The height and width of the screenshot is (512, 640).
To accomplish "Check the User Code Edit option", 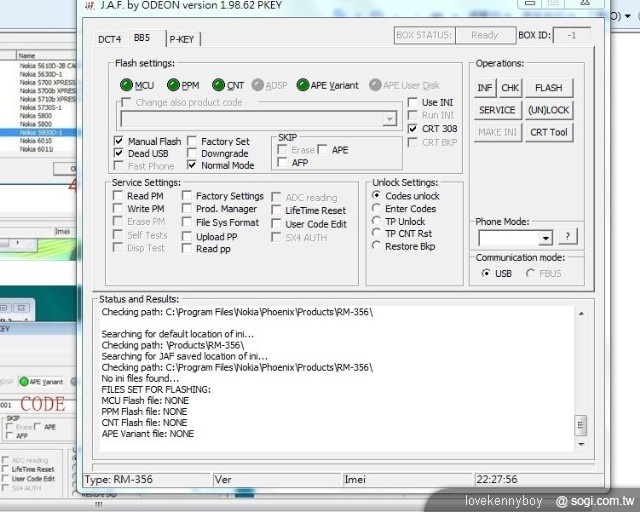I will pos(276,224).
